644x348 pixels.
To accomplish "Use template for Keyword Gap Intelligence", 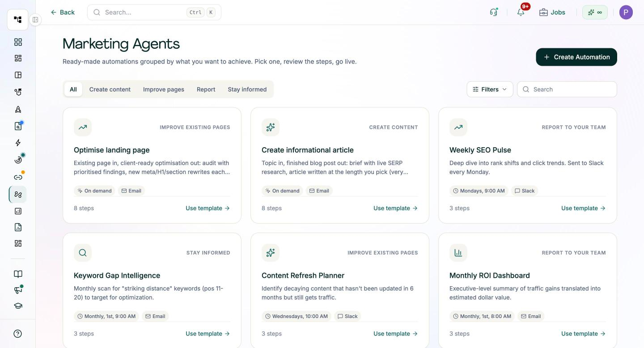I will click(208, 334).
